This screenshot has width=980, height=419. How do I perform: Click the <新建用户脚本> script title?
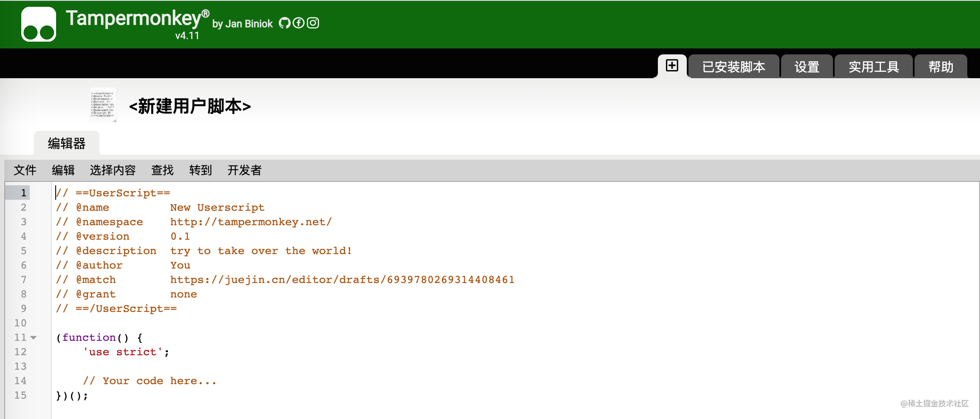[190, 106]
